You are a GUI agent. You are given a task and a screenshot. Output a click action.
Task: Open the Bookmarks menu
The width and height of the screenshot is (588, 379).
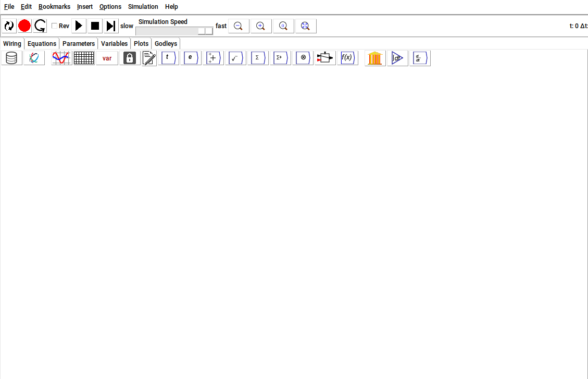point(54,7)
